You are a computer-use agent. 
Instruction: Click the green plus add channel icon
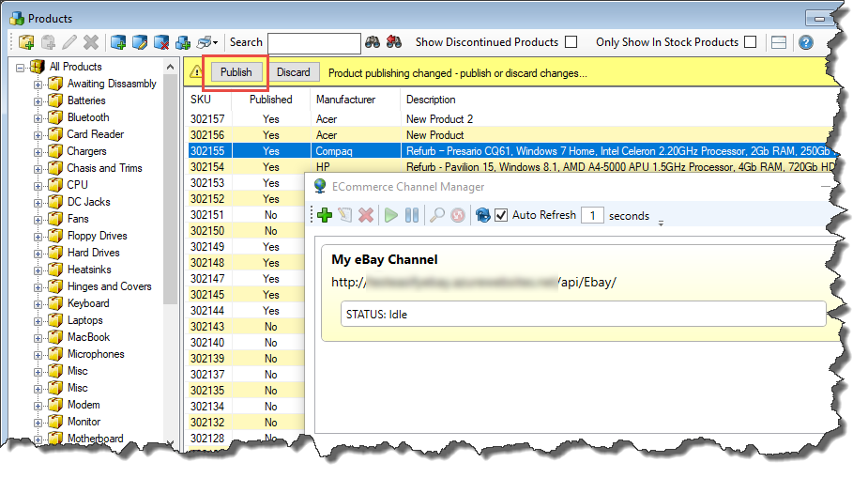coord(325,215)
